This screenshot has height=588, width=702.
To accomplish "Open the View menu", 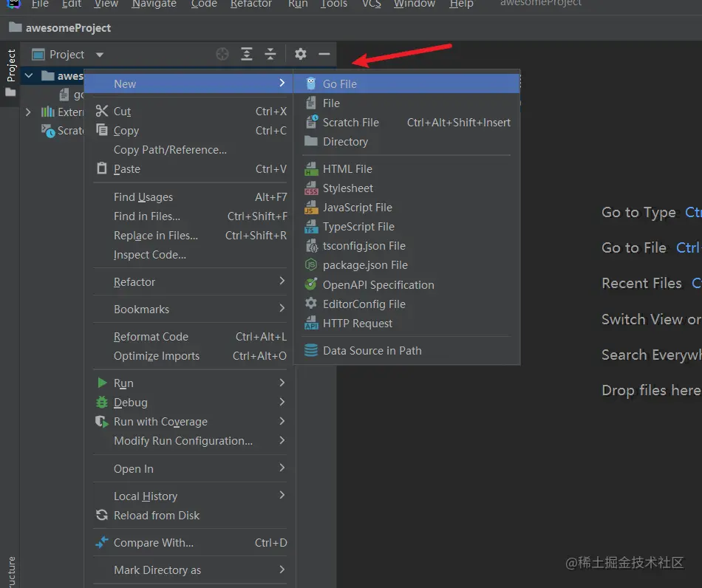I will coord(106,4).
